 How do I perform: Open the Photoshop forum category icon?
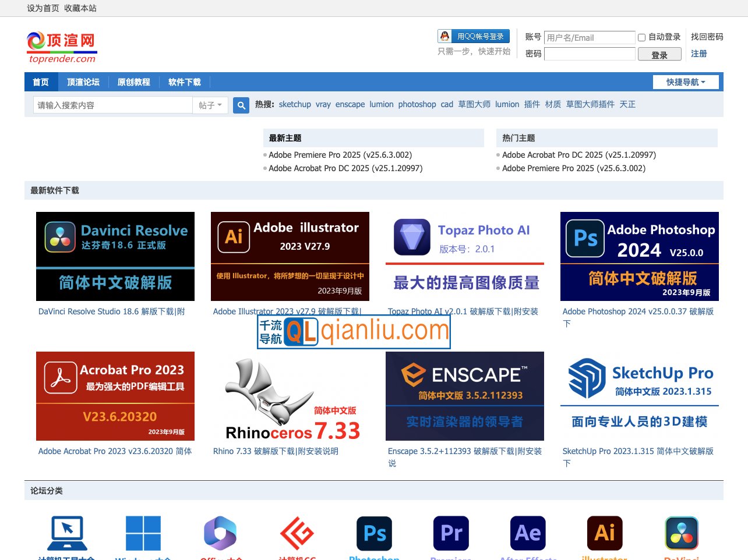pyautogui.click(x=374, y=533)
